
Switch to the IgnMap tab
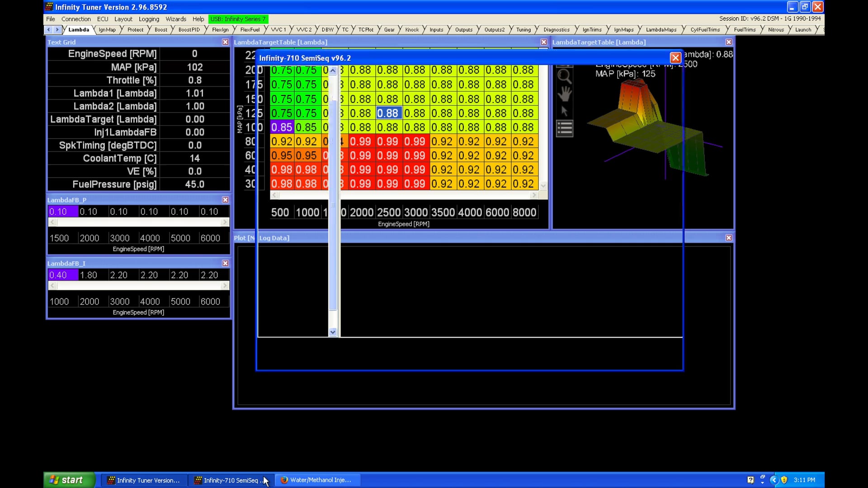point(107,30)
